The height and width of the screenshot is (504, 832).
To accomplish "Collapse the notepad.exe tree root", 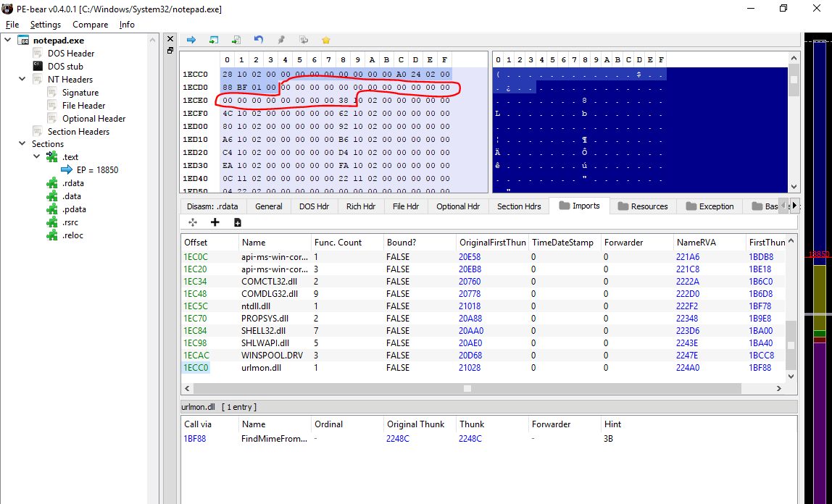I will click(x=8, y=40).
